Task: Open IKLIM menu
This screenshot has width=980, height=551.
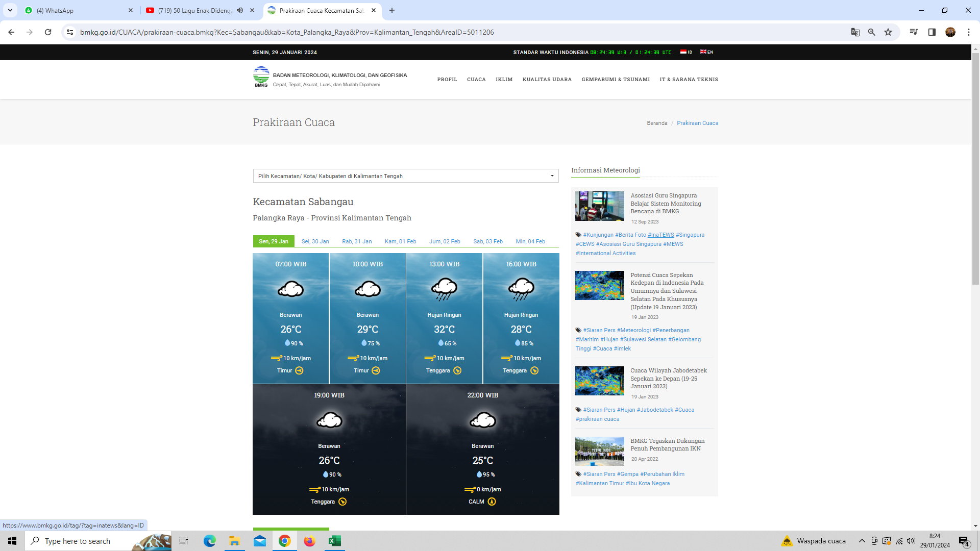Action: click(504, 80)
